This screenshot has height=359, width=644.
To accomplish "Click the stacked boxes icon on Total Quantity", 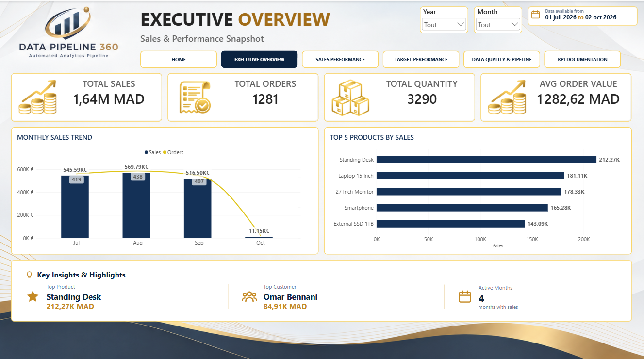I will (x=350, y=98).
